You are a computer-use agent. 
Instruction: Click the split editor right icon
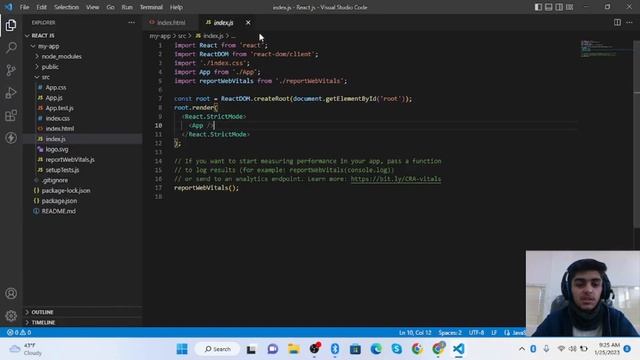[x=617, y=22]
